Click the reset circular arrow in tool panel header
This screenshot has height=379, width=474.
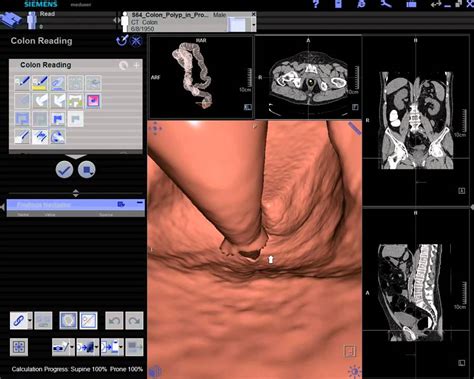click(x=124, y=65)
